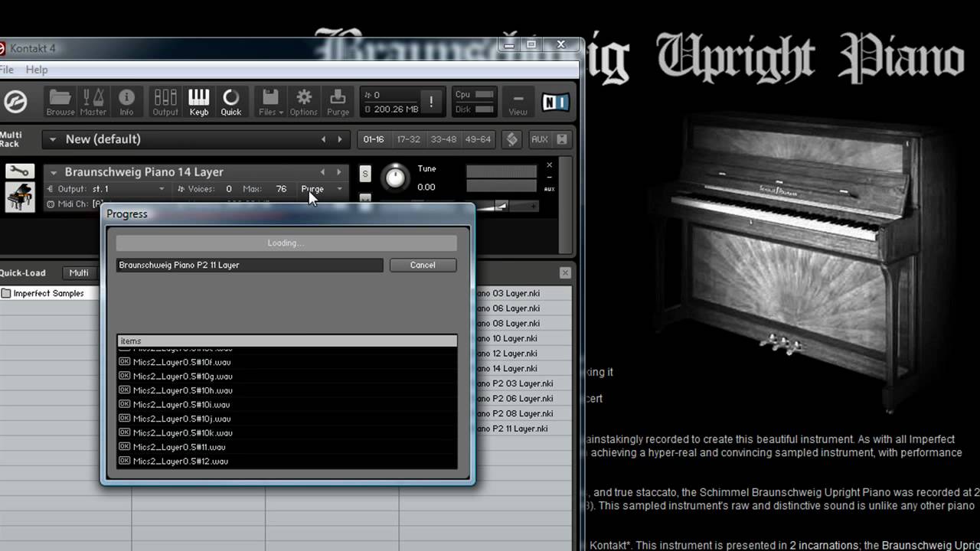The height and width of the screenshot is (551, 980).
Task: Click the OK badge next to Mics2_Layer0.5#10k.wav
Action: point(125,432)
